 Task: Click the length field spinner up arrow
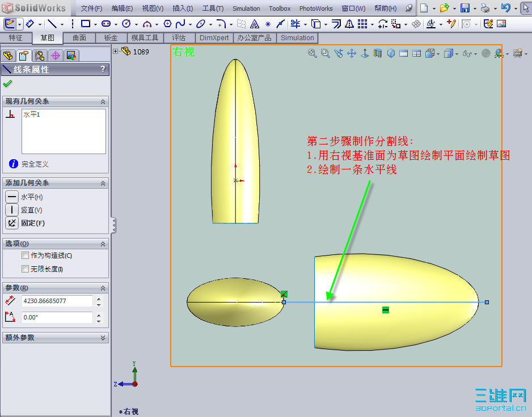99,299
